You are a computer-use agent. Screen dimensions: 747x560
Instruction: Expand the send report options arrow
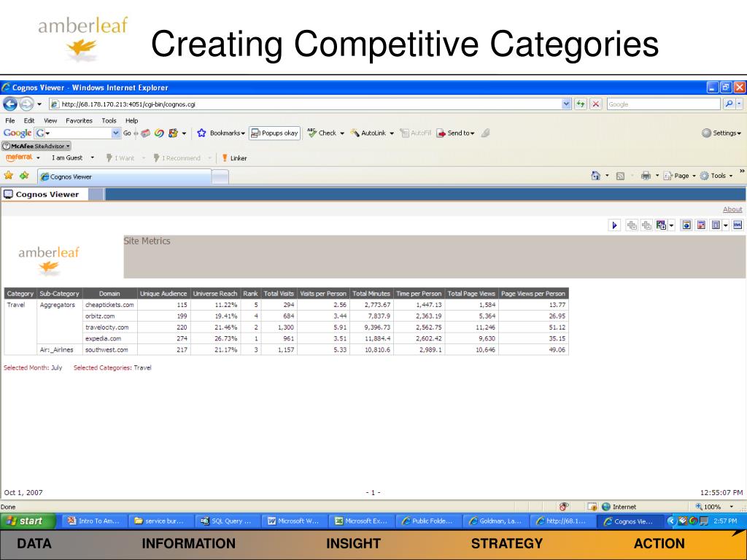671,225
